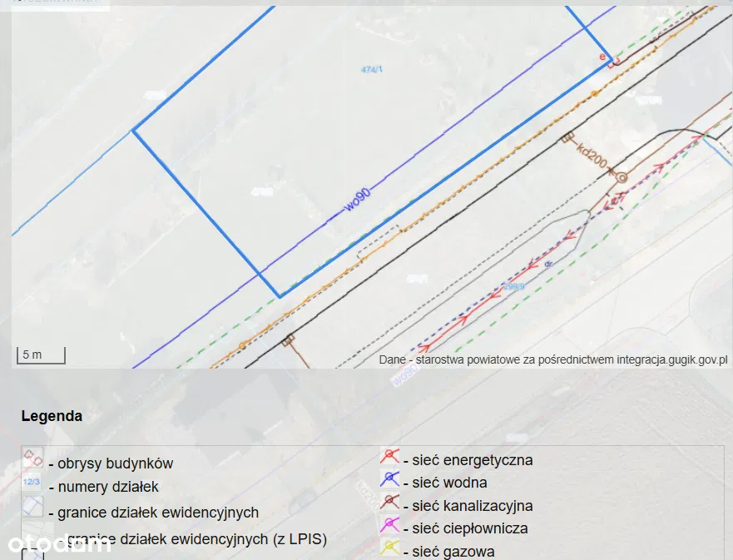Viewport: 733px width, 560px height.
Task: Click the brown sewage network legend icon
Action: (389, 503)
